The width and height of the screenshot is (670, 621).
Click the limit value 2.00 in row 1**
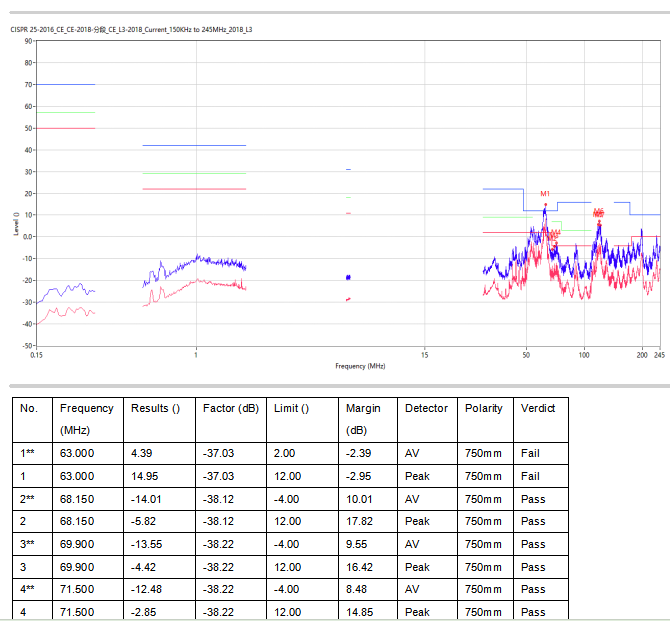[285, 453]
